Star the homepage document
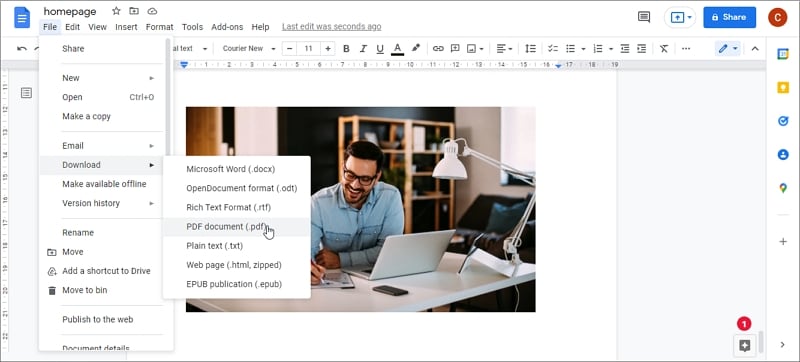800x362 pixels. (116, 11)
